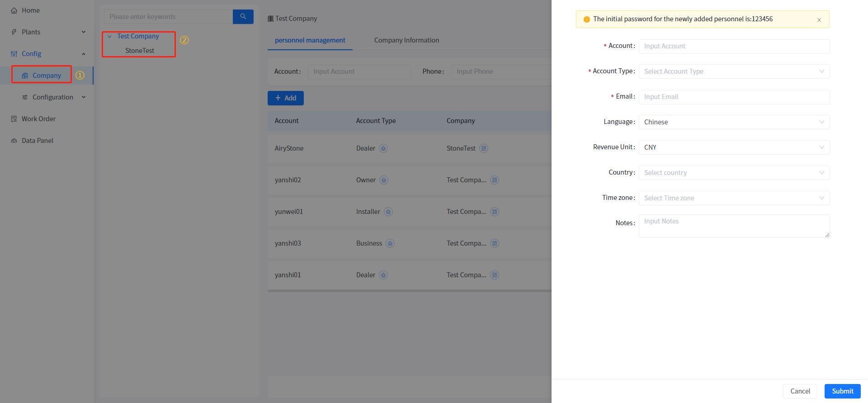Select StoneTest in the company tree

pos(140,51)
